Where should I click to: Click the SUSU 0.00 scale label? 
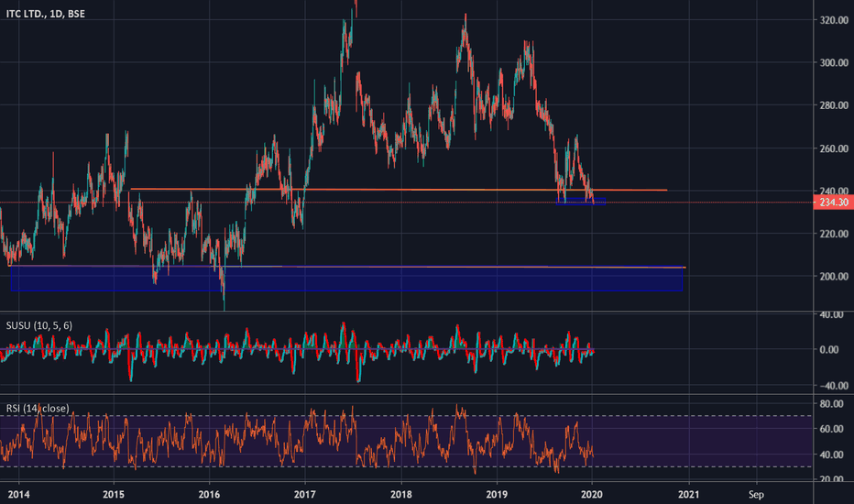pyautogui.click(x=829, y=350)
